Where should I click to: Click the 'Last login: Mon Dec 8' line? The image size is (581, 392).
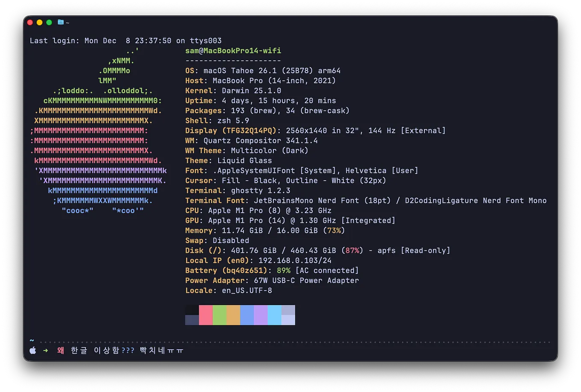click(x=126, y=41)
